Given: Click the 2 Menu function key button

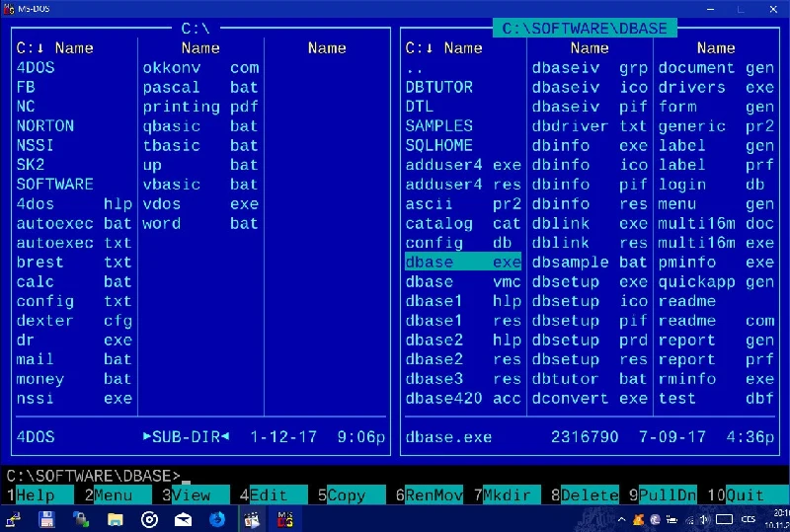Looking at the screenshot, I should click(x=118, y=495).
